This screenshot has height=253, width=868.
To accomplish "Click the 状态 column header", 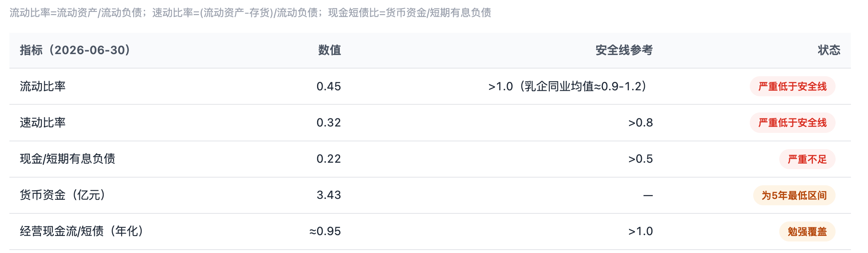I will coord(829,50).
